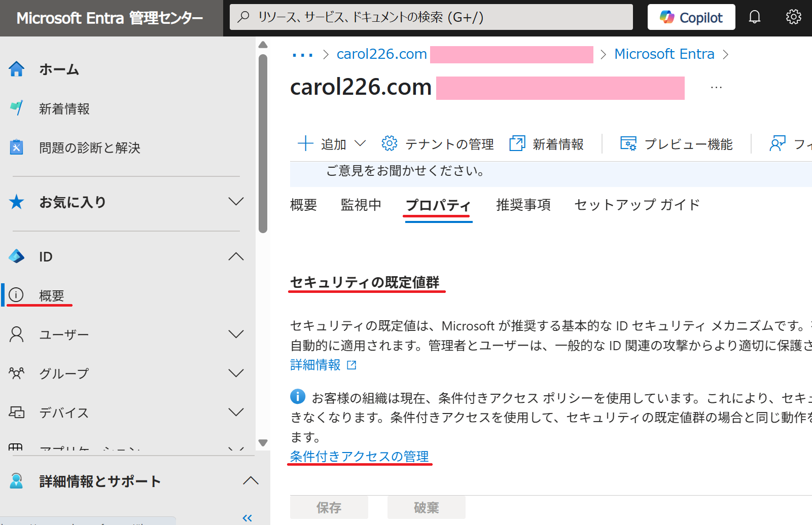Open notifications bell icon
Viewport: 812px width, 525px height.
(x=755, y=17)
